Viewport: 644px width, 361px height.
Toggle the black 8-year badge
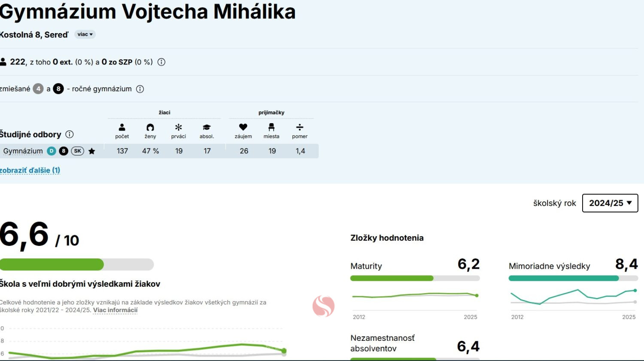pos(58,89)
